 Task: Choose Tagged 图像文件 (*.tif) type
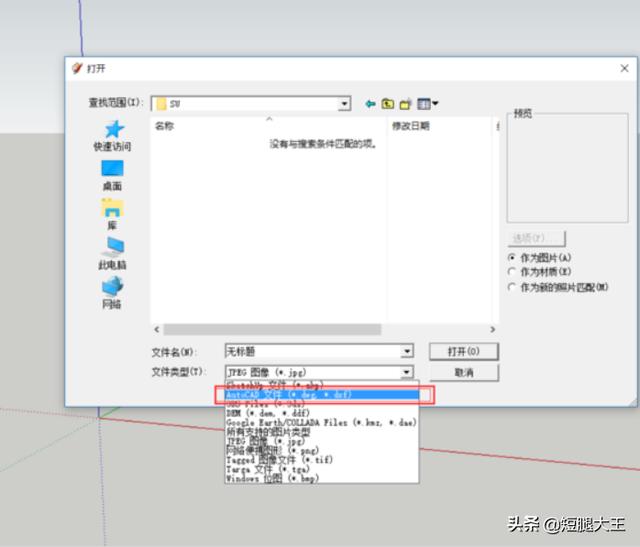tap(322, 460)
